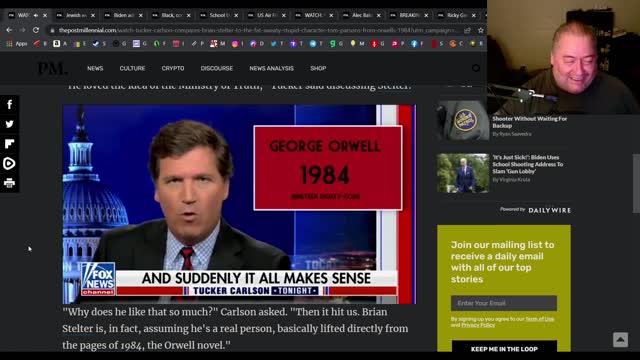This screenshot has height=360, width=640.
Task: Share article via Facebook sidebar icon
Action: pos(9,104)
